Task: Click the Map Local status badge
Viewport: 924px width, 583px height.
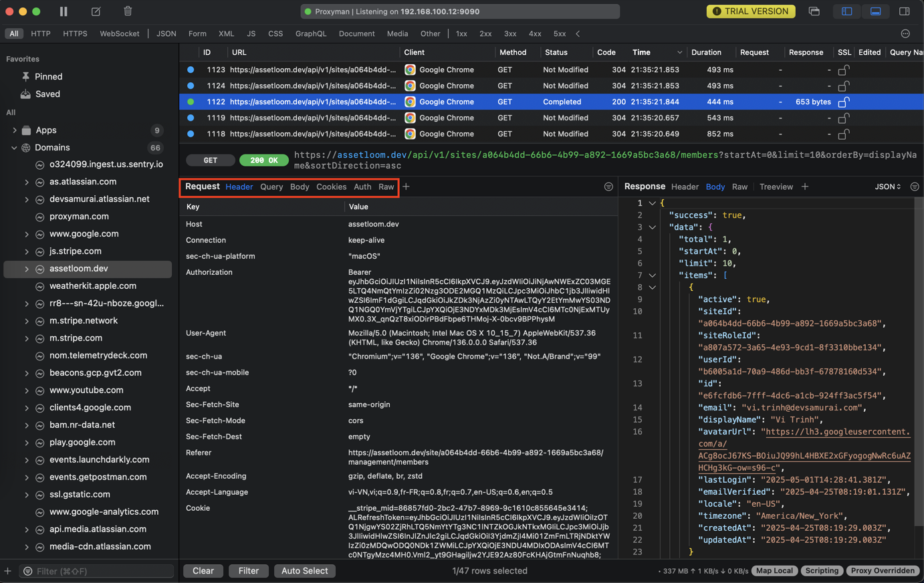Action: (774, 571)
